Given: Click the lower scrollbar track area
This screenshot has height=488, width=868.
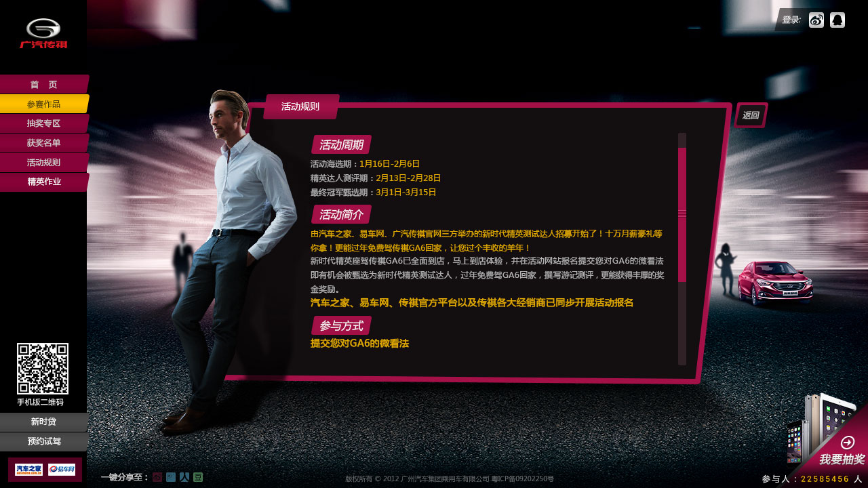Looking at the screenshot, I should pos(682,323).
